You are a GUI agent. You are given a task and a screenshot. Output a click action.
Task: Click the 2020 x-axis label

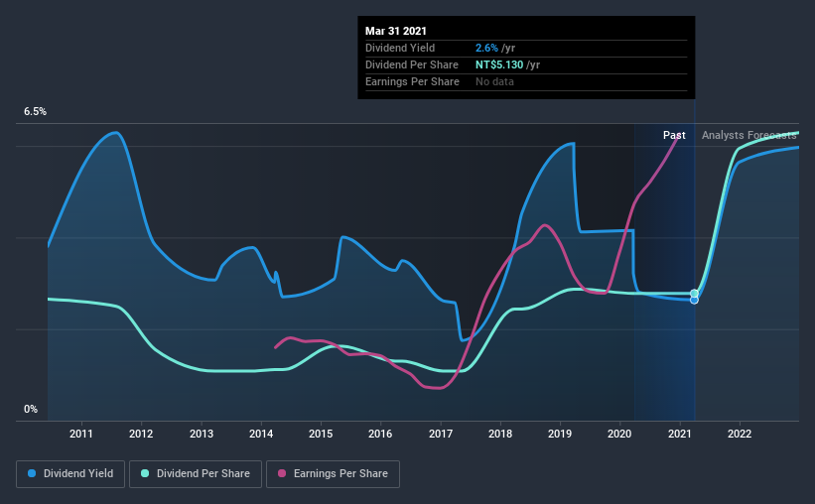[619, 434]
